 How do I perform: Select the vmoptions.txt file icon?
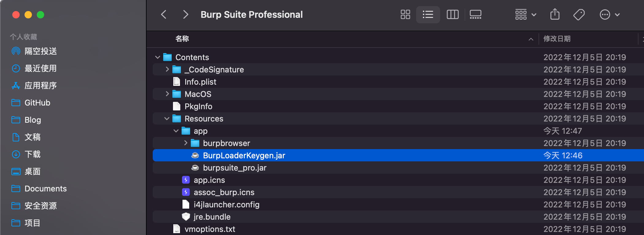point(177,229)
